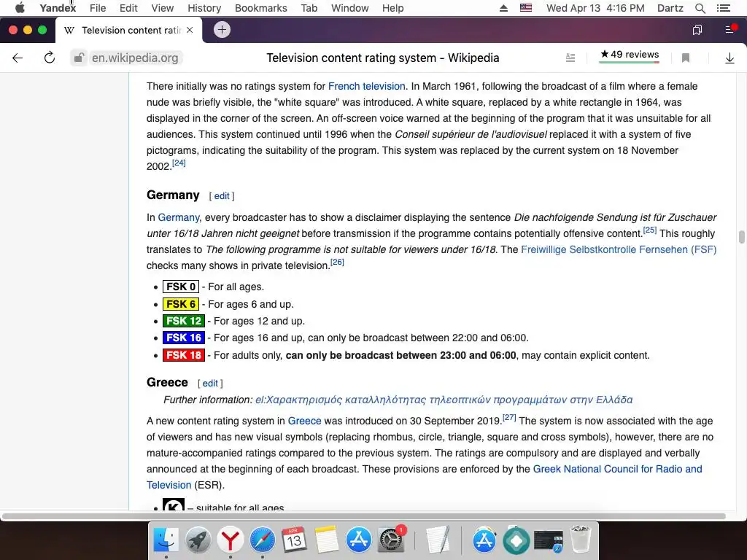Click the unlocked padlock site info icon

tap(79, 58)
